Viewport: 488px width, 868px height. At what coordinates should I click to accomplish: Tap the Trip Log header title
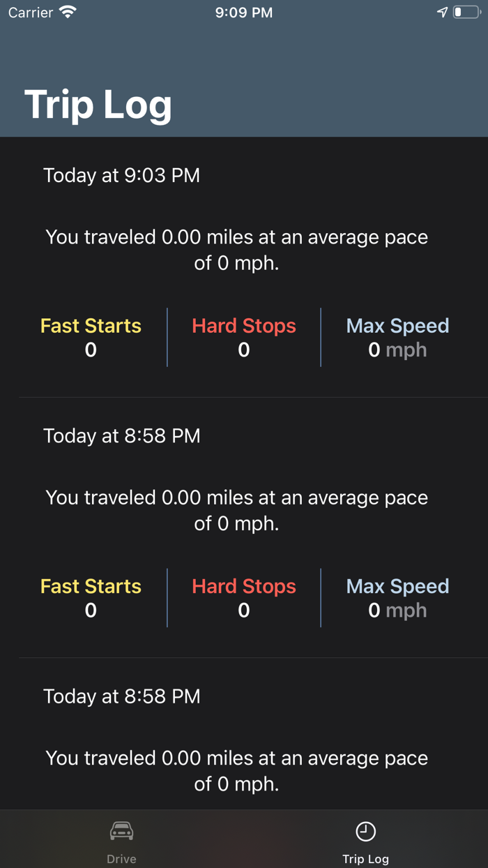tap(98, 105)
